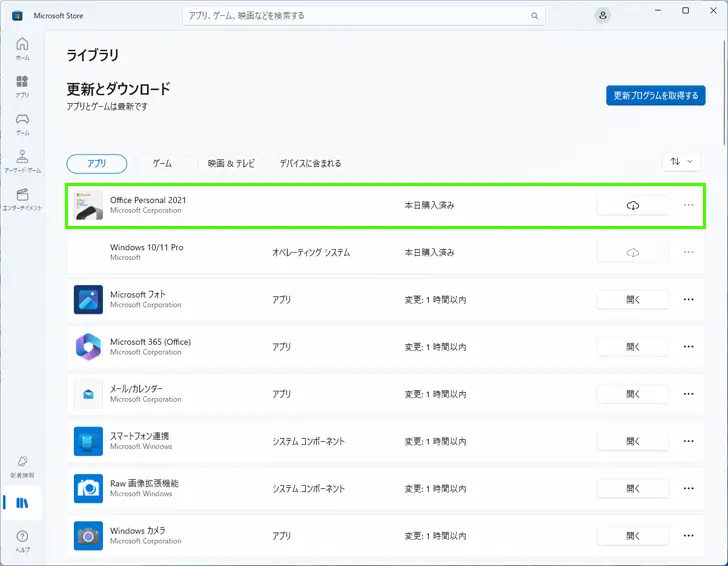
Task: Open more options for Microsoft 365 (Office)
Action: tap(689, 347)
